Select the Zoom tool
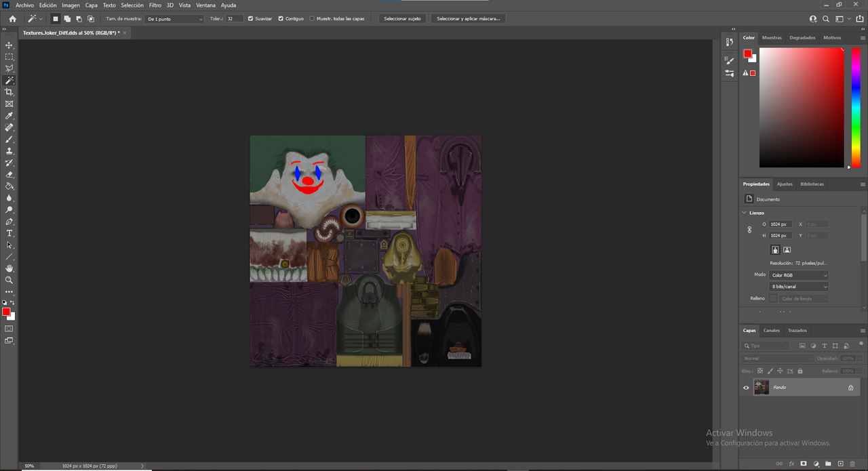This screenshot has height=471, width=868. (x=9, y=280)
